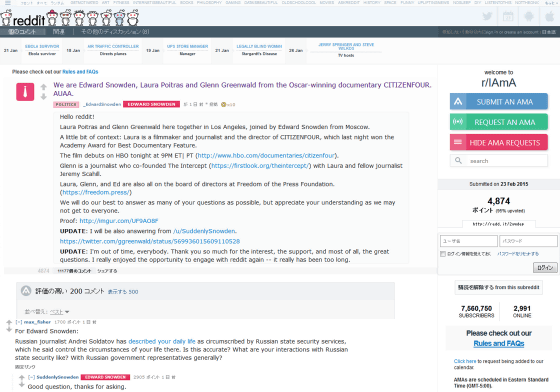Open max_fisher user profile

click(37, 322)
